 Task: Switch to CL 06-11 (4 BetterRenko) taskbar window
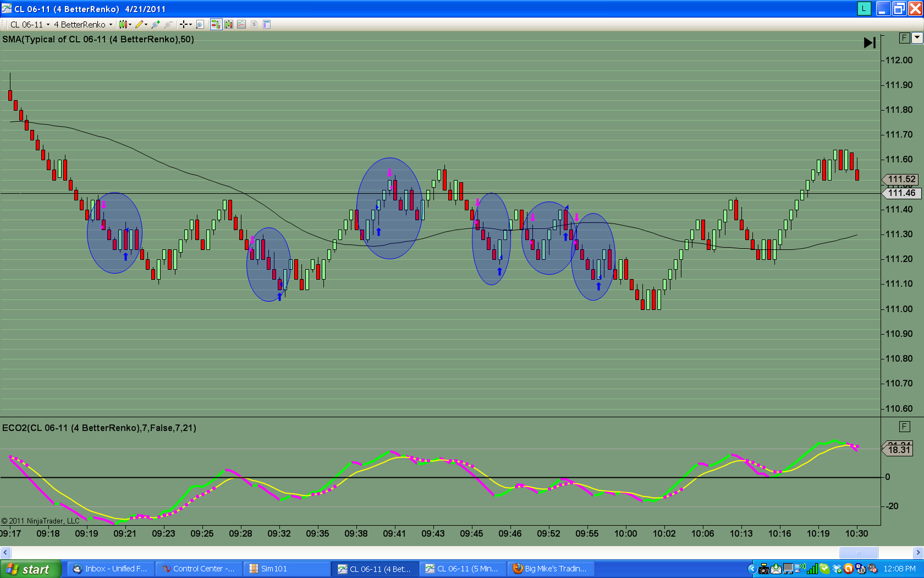(x=375, y=569)
